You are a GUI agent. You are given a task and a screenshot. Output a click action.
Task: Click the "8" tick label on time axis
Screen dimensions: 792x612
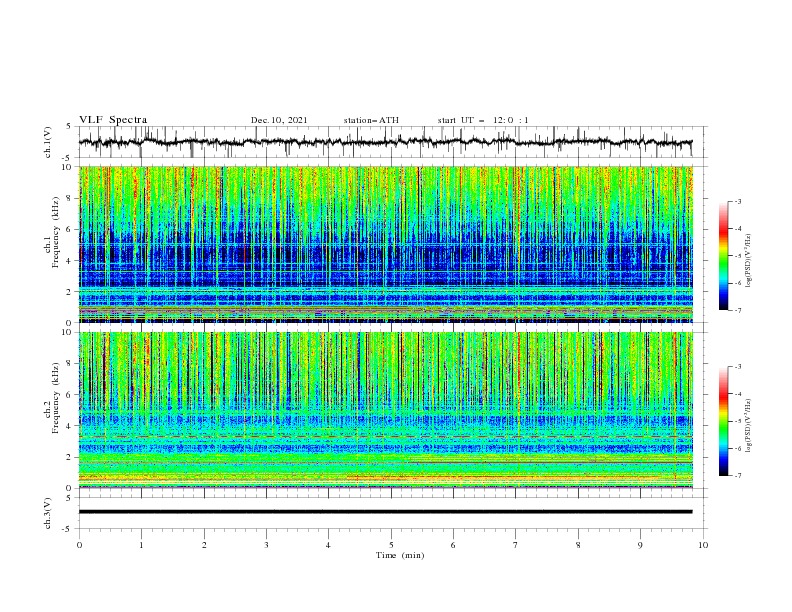tap(578, 545)
